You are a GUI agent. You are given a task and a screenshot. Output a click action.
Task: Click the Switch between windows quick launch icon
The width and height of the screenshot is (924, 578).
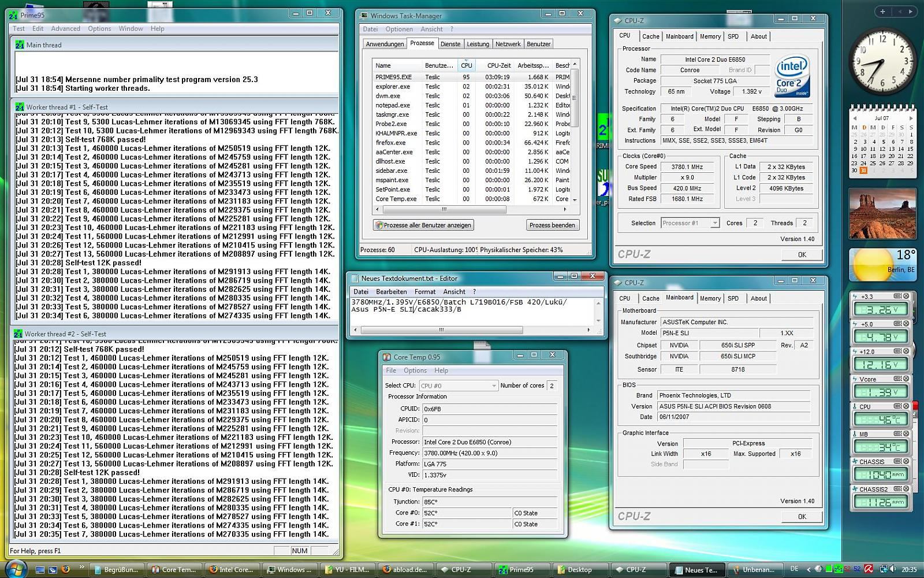[x=53, y=569]
